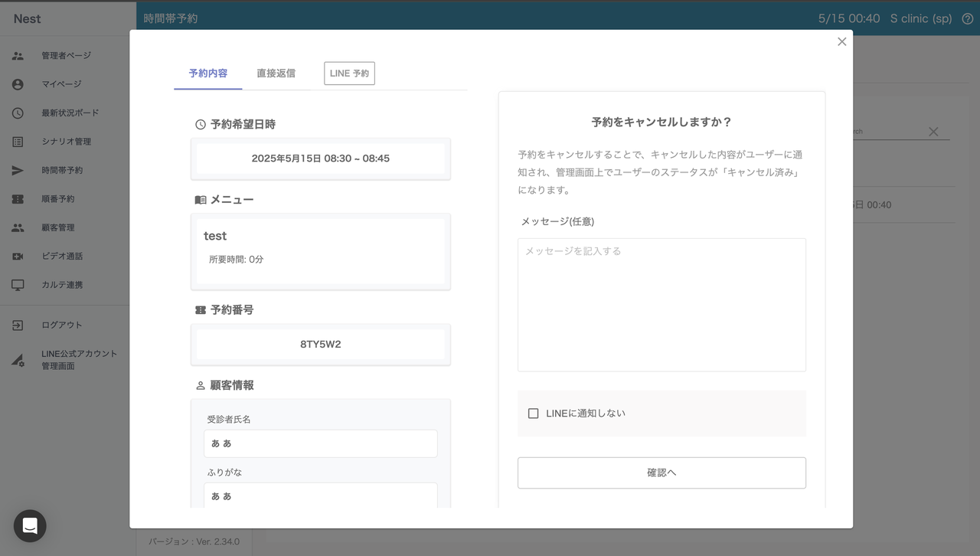Open 顧客管理 in the sidebar
Image resolution: width=980 pixels, height=556 pixels.
click(58, 227)
